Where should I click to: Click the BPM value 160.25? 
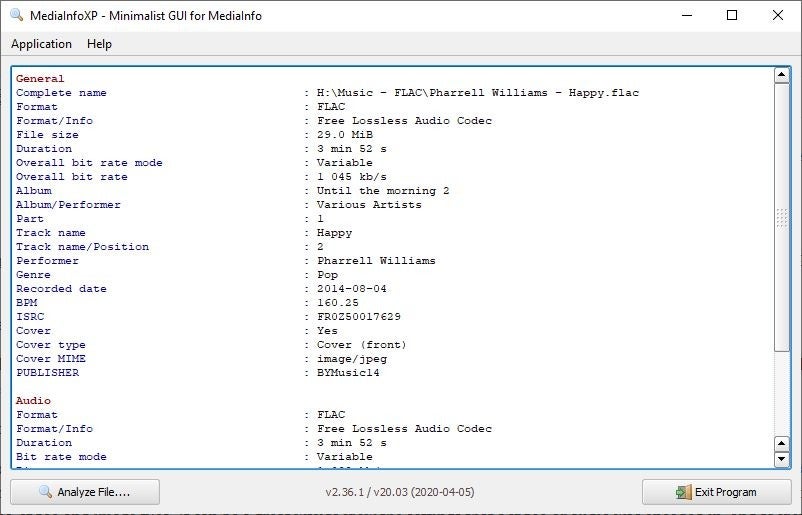pos(337,303)
